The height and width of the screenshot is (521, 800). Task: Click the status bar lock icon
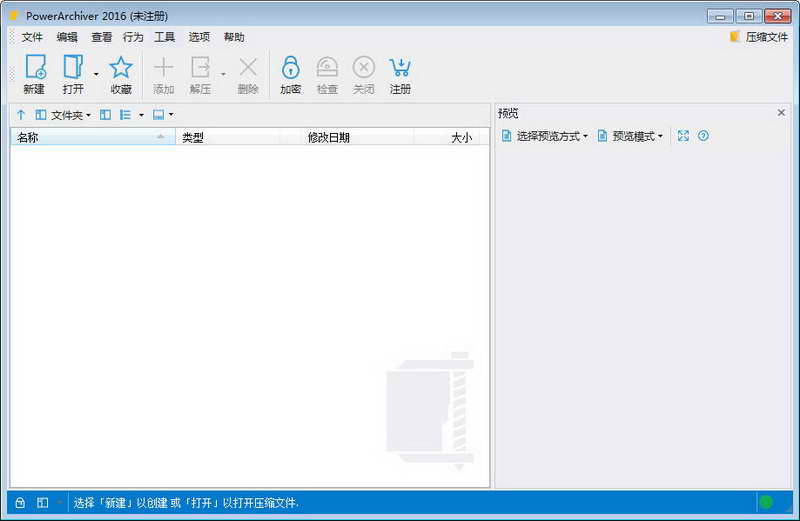click(x=20, y=503)
